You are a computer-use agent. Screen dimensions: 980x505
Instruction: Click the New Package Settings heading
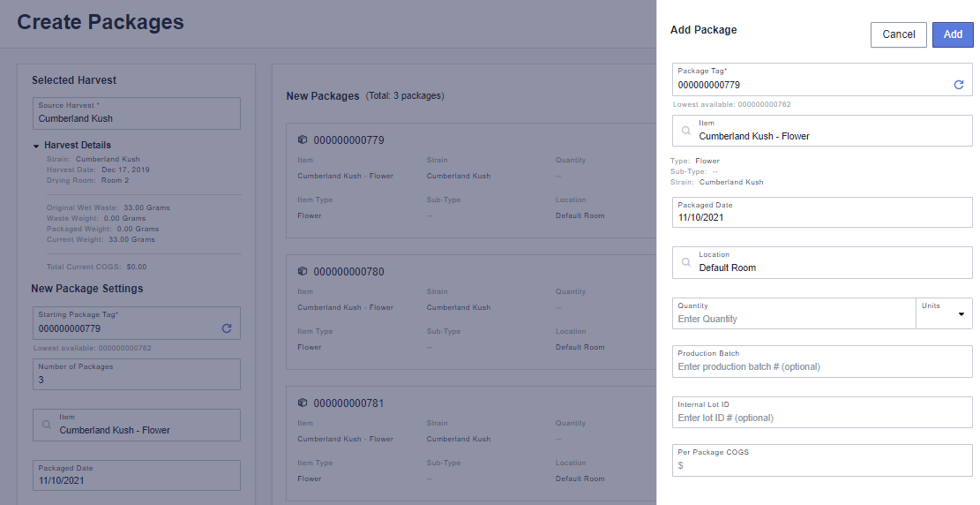coord(86,289)
